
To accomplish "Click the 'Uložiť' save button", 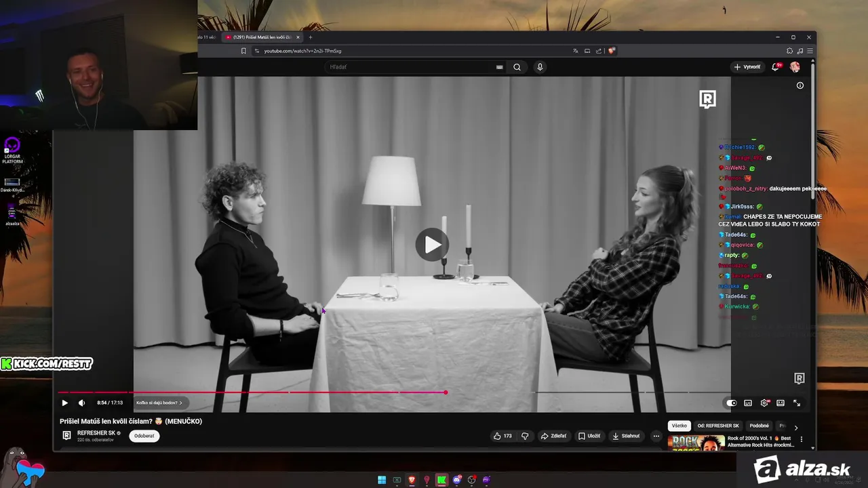I will click(x=589, y=436).
